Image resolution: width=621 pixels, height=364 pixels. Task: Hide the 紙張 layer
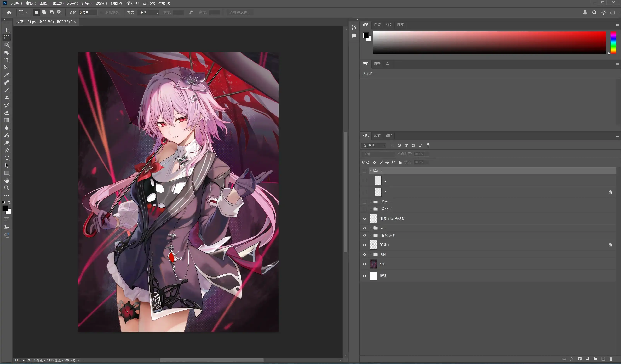[x=365, y=276]
